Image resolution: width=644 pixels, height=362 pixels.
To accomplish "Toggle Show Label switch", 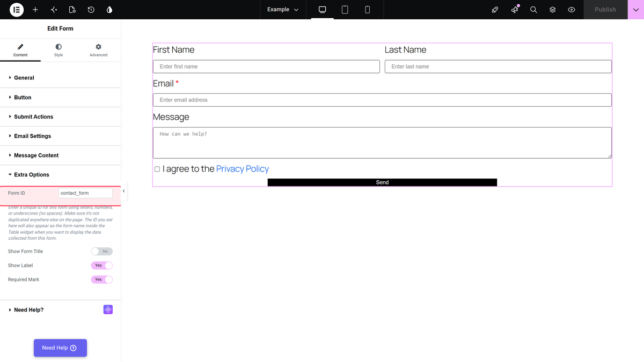I will [102, 265].
